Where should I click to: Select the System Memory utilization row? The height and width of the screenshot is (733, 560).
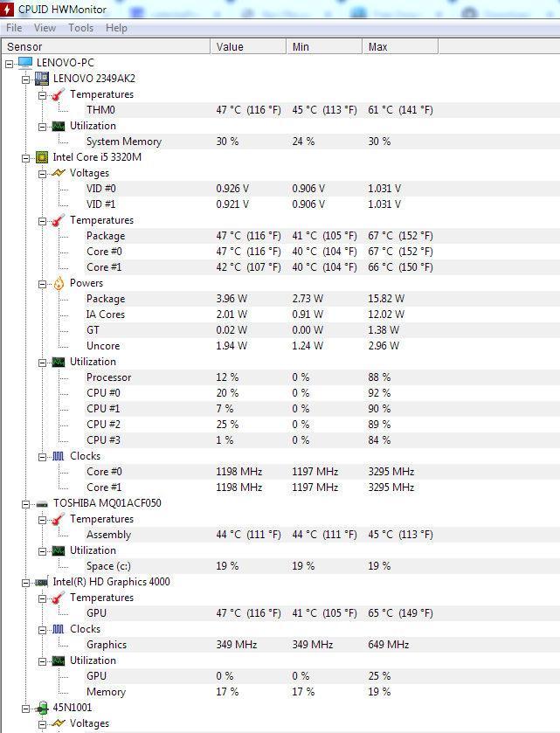click(x=123, y=142)
